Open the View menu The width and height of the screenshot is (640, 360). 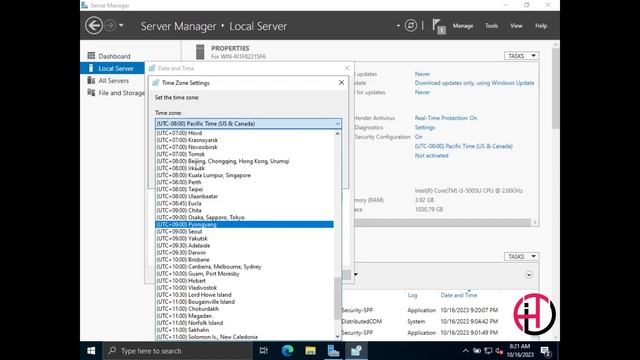(516, 26)
